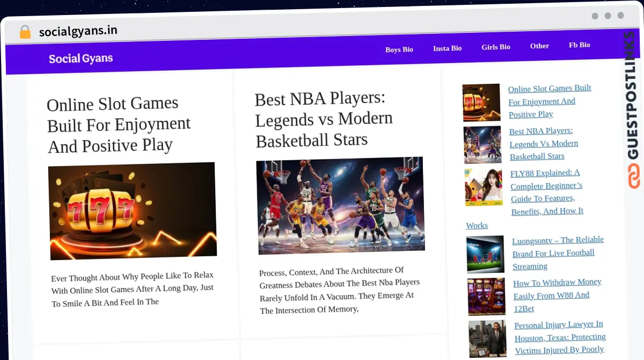Click sidebar personal injury lawyer thumbnail
The width and height of the screenshot is (644, 360).
point(487,339)
